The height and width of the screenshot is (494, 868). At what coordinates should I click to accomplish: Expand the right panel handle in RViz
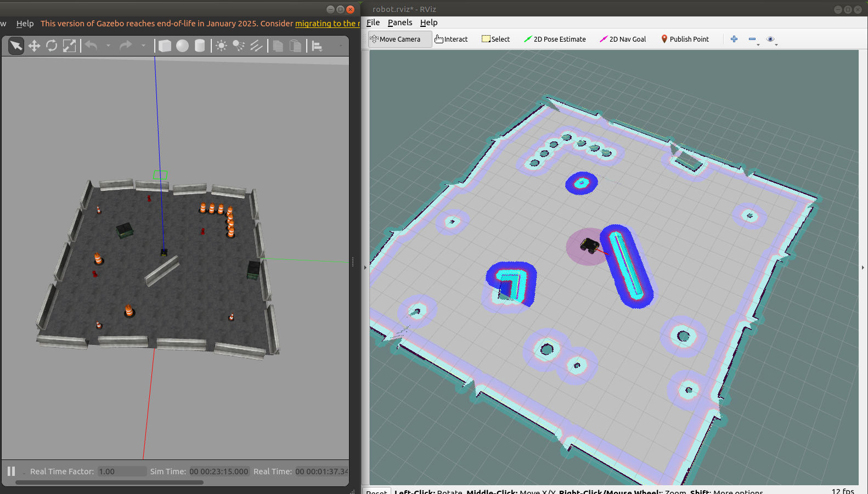click(x=863, y=268)
